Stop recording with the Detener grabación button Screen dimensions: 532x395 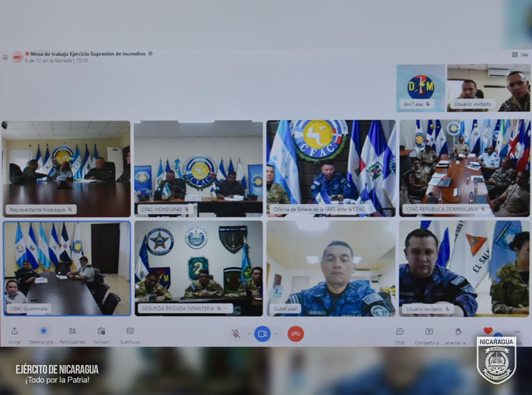pyautogui.click(x=43, y=331)
